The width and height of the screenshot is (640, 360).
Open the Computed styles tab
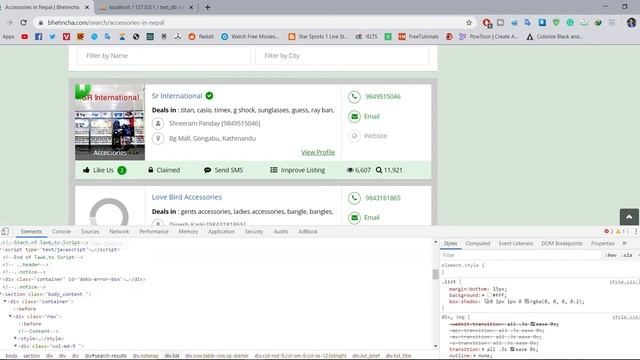click(478, 243)
